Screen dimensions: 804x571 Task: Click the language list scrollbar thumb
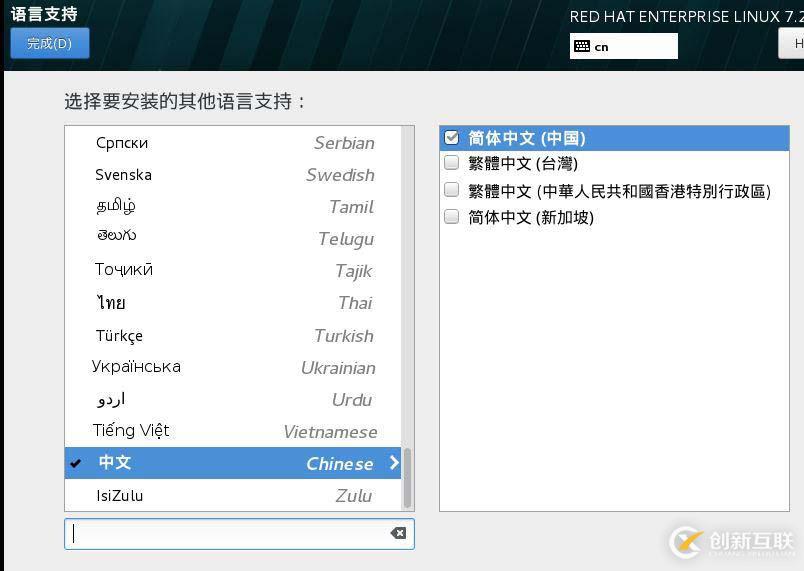click(408, 478)
